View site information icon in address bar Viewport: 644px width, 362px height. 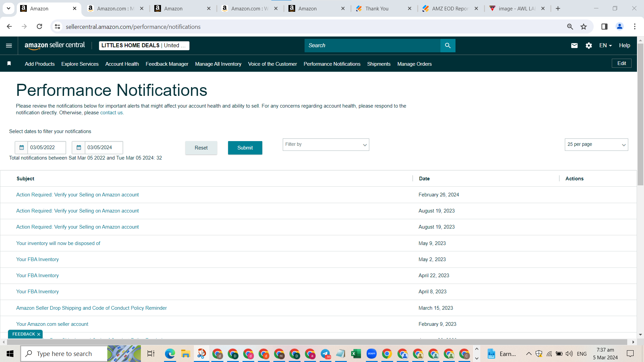[x=58, y=26]
